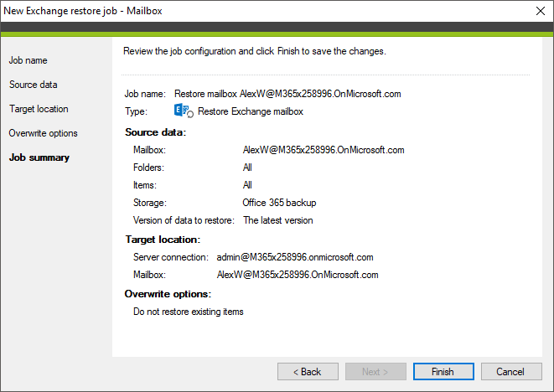Click The latest version text
This screenshot has height=392, width=554.
coord(278,220)
